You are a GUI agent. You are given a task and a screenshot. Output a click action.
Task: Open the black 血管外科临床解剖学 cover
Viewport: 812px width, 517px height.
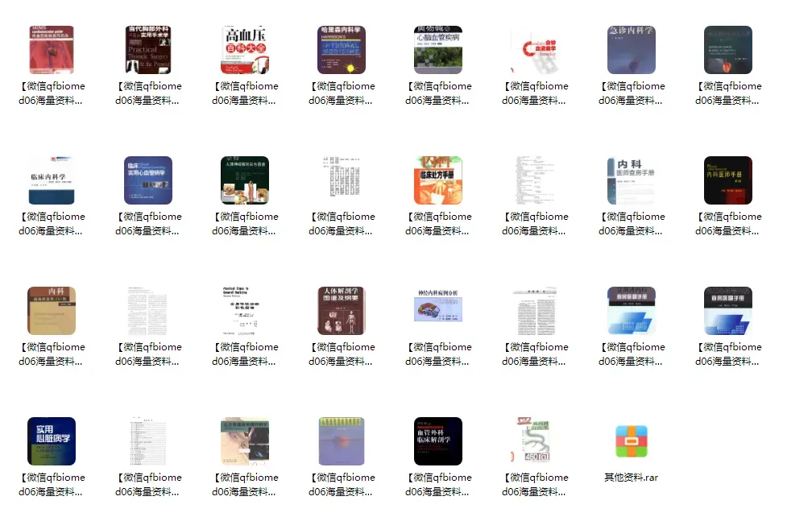tap(438, 441)
